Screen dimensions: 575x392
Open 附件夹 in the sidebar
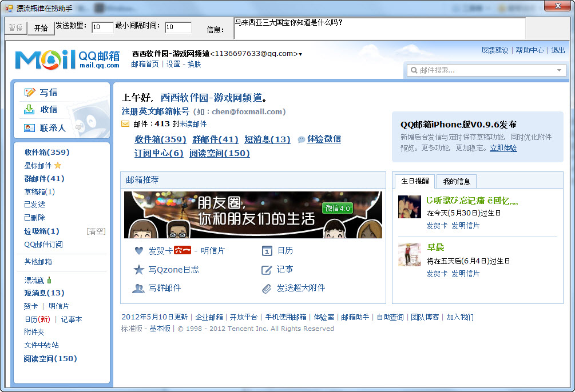tap(34, 331)
